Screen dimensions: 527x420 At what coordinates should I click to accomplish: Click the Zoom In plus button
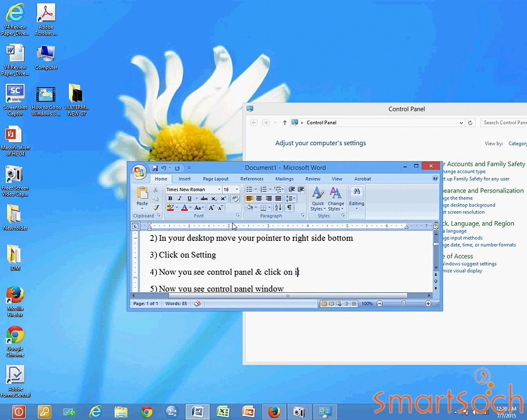point(428,303)
